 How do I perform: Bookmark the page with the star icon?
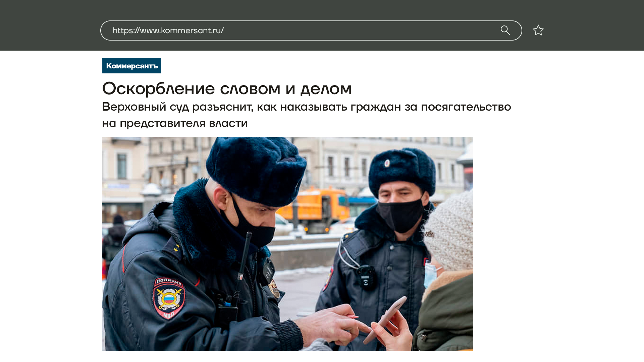pyautogui.click(x=538, y=30)
